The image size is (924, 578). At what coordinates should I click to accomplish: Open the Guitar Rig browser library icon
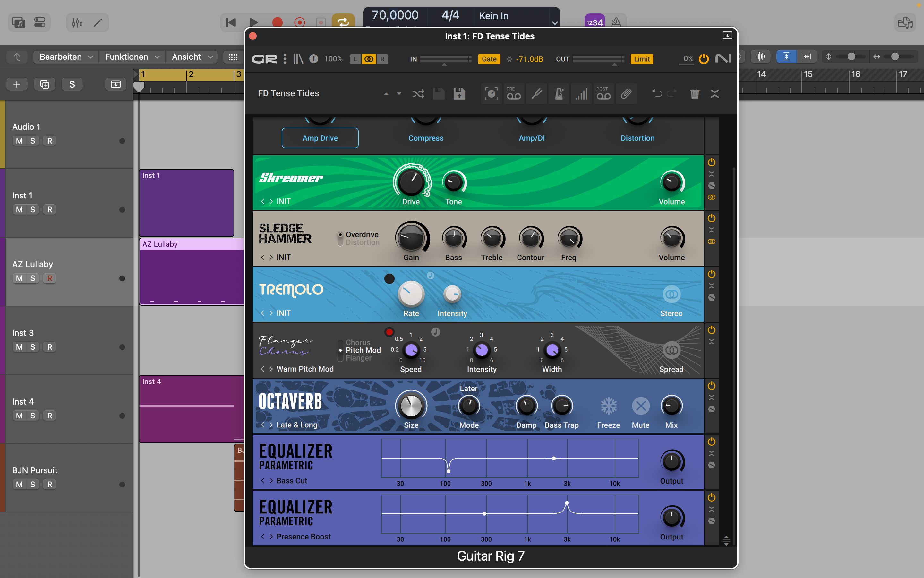tap(298, 59)
